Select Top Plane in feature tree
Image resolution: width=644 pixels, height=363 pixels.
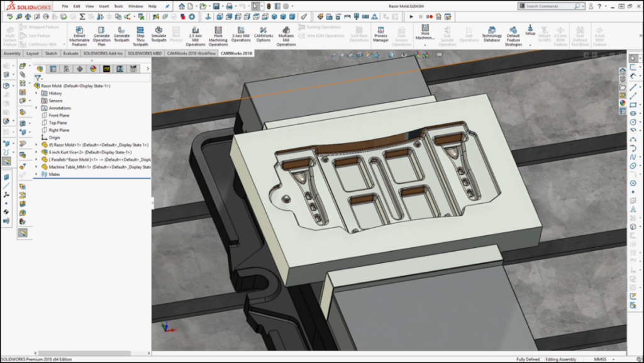pyautogui.click(x=58, y=123)
